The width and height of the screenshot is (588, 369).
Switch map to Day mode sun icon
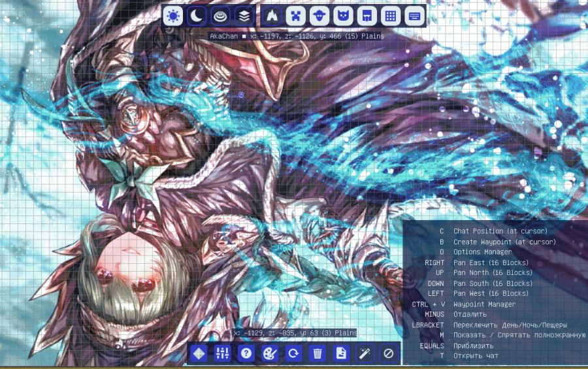pyautogui.click(x=173, y=16)
